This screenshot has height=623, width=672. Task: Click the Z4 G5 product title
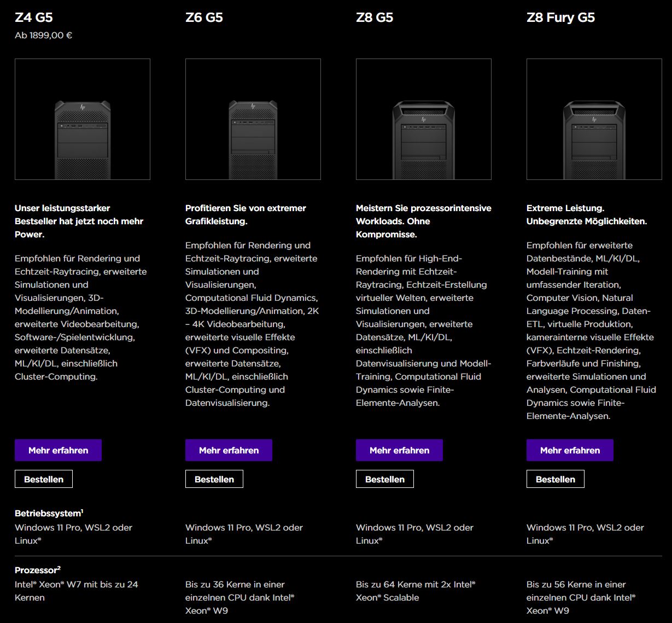[34, 18]
